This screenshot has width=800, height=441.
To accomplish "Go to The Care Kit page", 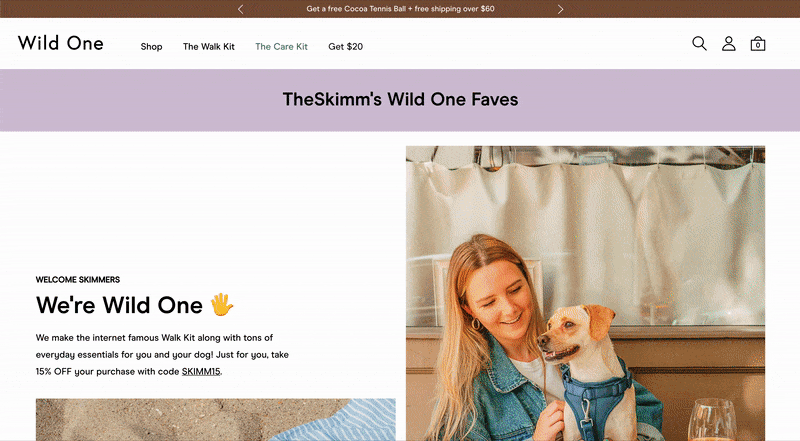I will [281, 46].
